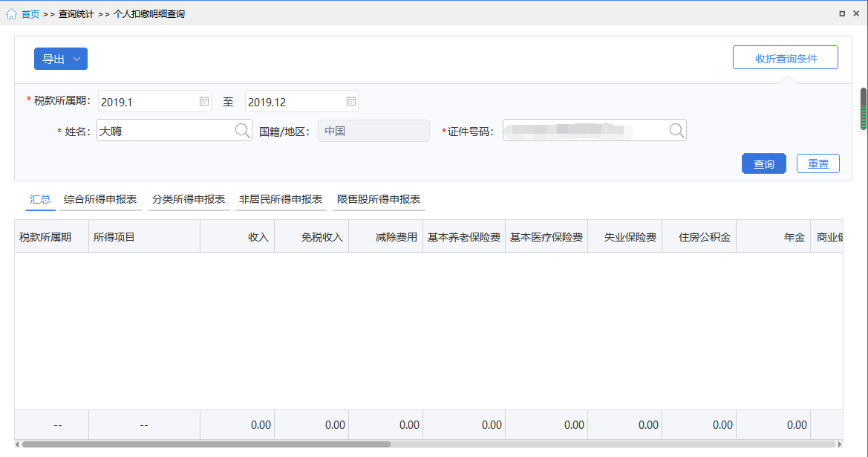
Task: Close the 个人扣缴明细查询 window
Action: pos(856,14)
